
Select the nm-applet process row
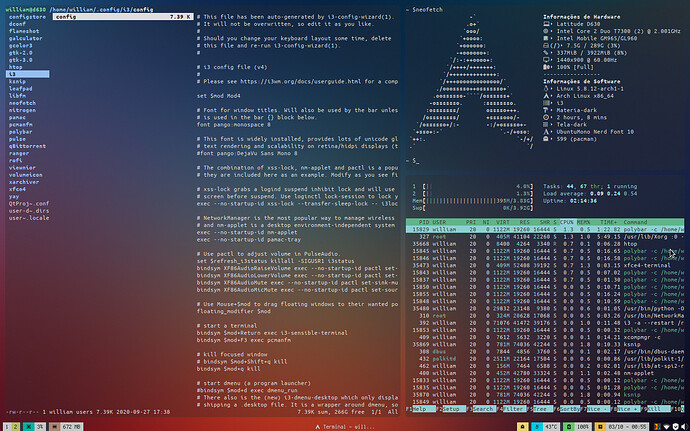545,373
